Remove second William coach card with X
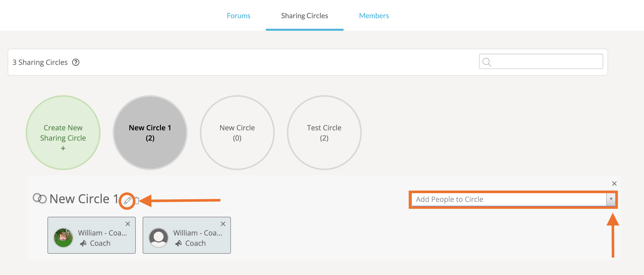This screenshot has height=275, width=644. click(x=223, y=224)
